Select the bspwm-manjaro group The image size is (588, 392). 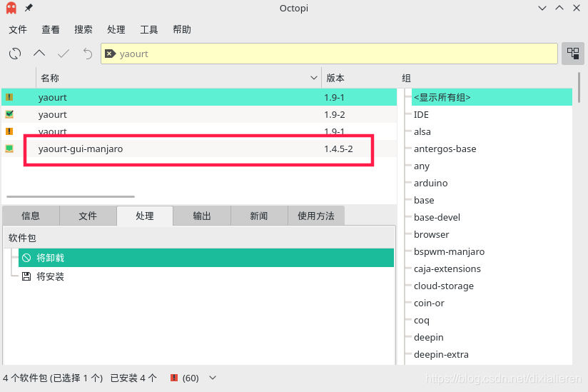(x=449, y=252)
